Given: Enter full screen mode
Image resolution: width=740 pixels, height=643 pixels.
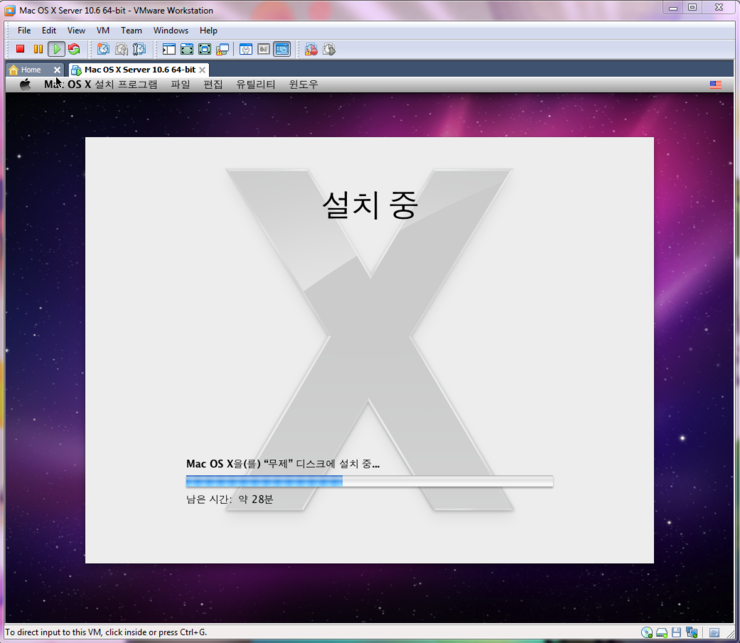Looking at the screenshot, I should [x=205, y=49].
